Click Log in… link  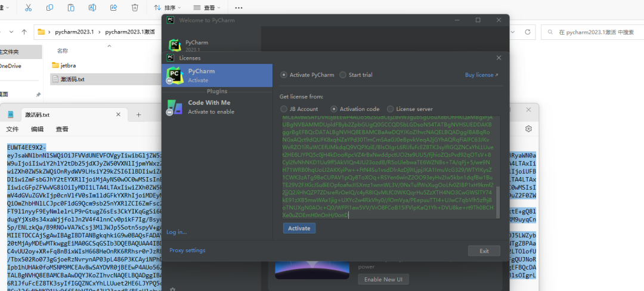click(x=177, y=233)
